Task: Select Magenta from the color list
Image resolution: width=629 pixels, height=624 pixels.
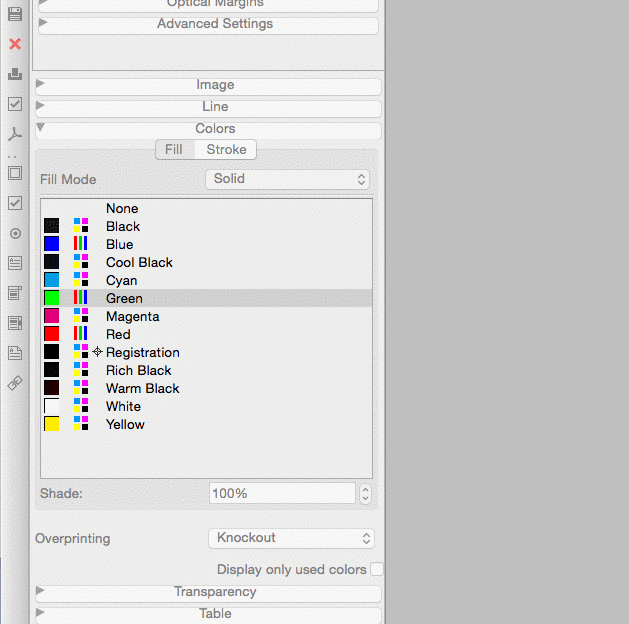Action: coord(132,316)
